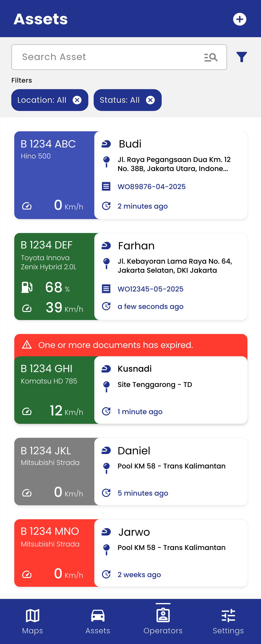Tap the add asset plus icon

click(240, 19)
